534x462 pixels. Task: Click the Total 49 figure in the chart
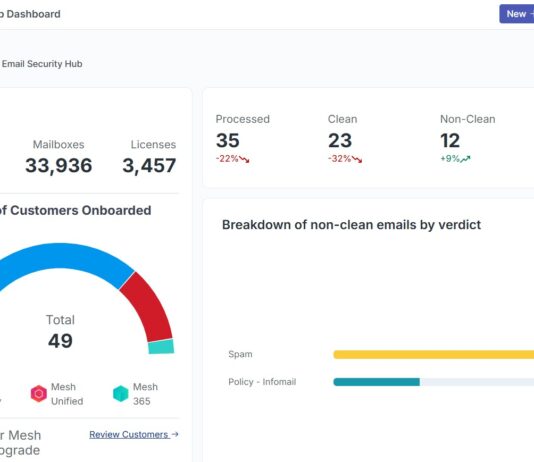(60, 340)
